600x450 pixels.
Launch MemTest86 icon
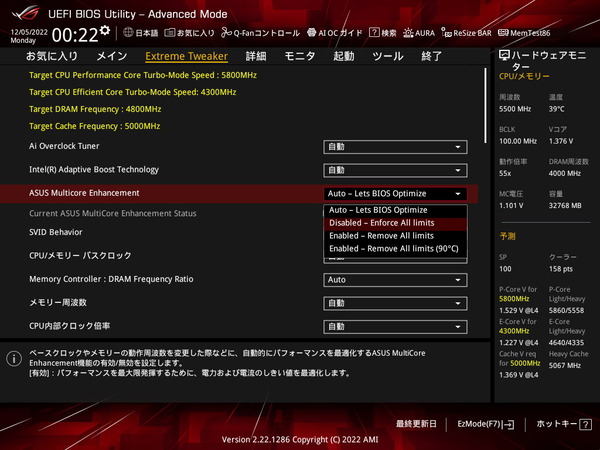pyautogui.click(x=503, y=33)
